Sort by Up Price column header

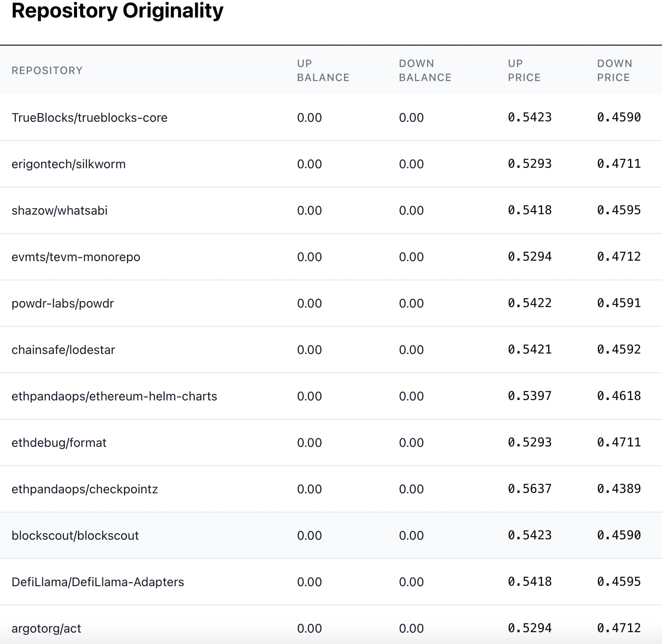[524, 71]
